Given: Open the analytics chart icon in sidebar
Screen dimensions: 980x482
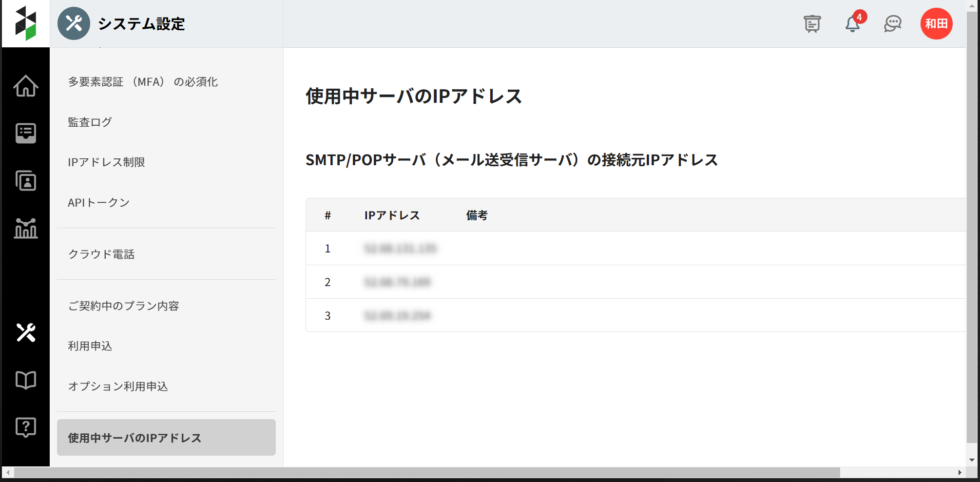Looking at the screenshot, I should pyautogui.click(x=25, y=228).
